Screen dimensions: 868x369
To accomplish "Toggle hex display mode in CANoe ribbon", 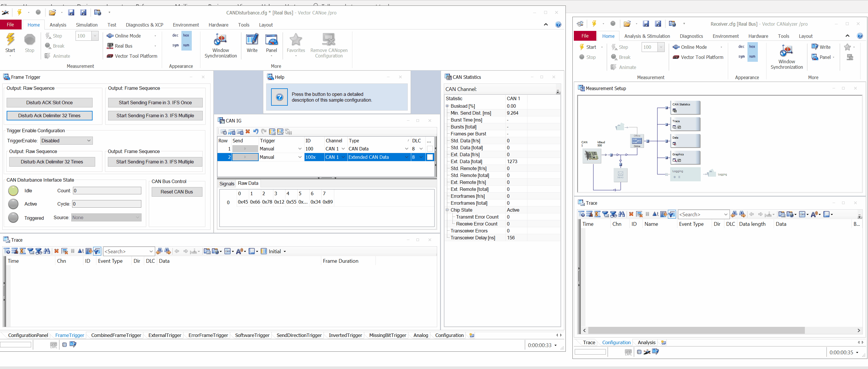I will pyautogui.click(x=186, y=36).
